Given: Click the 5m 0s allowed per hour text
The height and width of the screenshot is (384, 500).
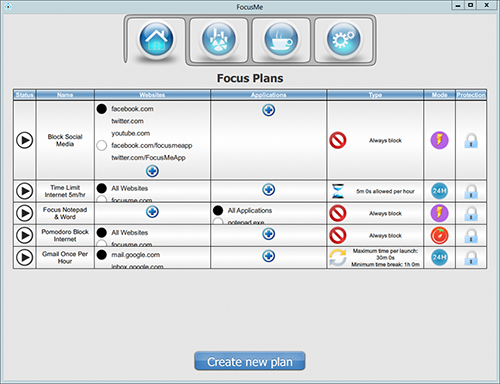Looking at the screenshot, I should [385, 191].
